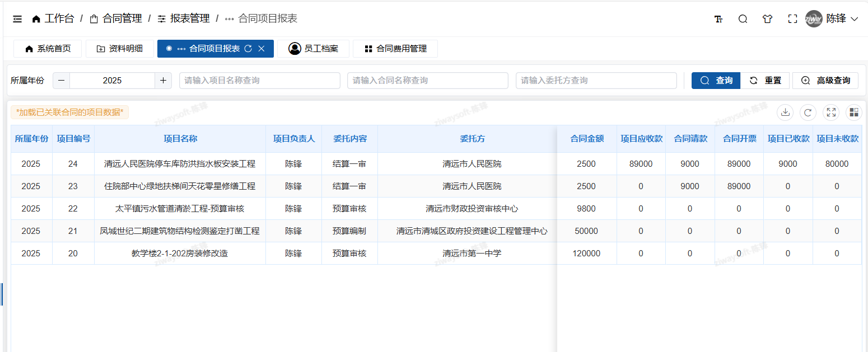Export the report using the download icon
Screen dimensions: 868x352
[785, 112]
